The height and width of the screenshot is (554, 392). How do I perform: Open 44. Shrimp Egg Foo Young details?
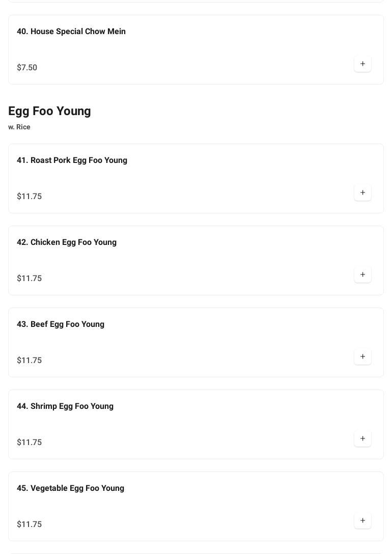tap(65, 406)
